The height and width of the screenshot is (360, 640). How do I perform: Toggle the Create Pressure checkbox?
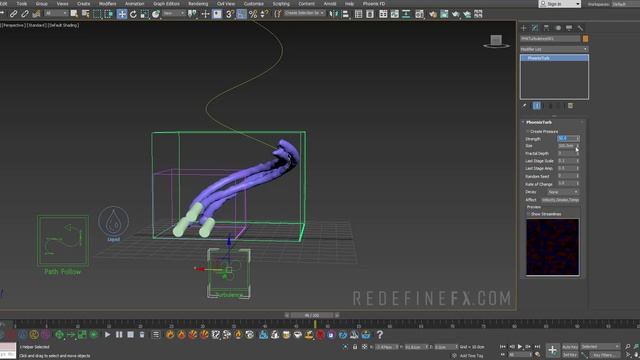point(528,131)
